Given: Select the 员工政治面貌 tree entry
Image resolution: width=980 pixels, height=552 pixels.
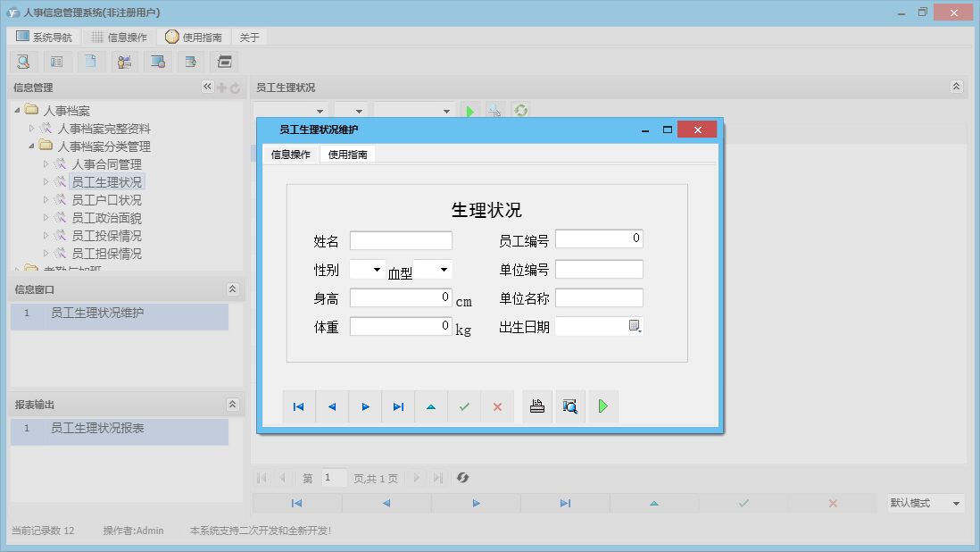Looking at the screenshot, I should pos(109,217).
